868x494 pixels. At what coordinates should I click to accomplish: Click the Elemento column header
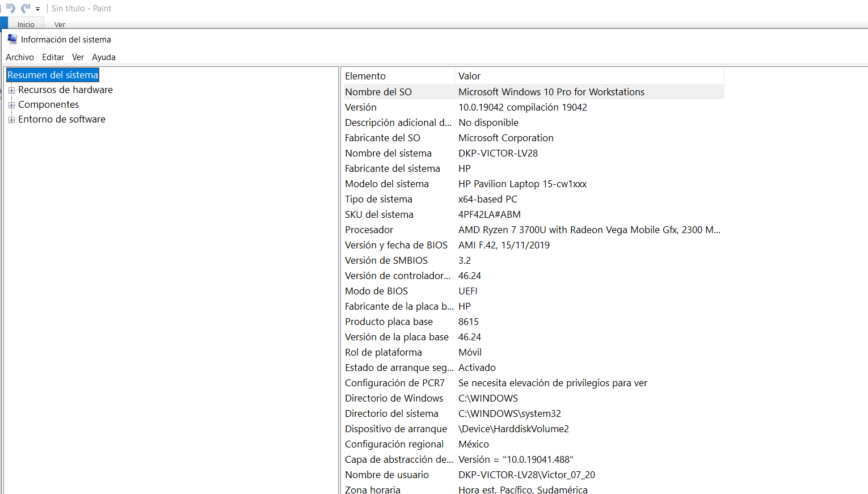[x=398, y=76]
